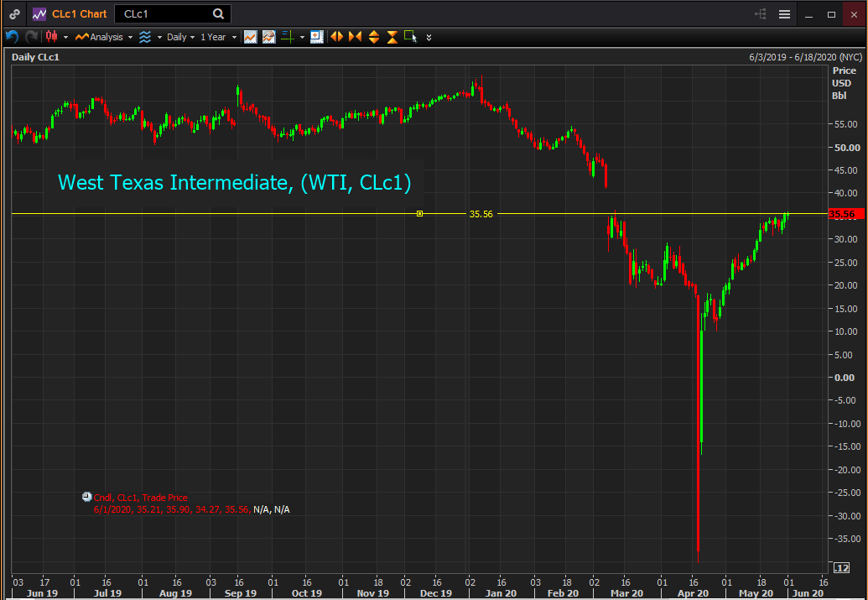Minimize the CLc1 Chart window

[x=808, y=15]
